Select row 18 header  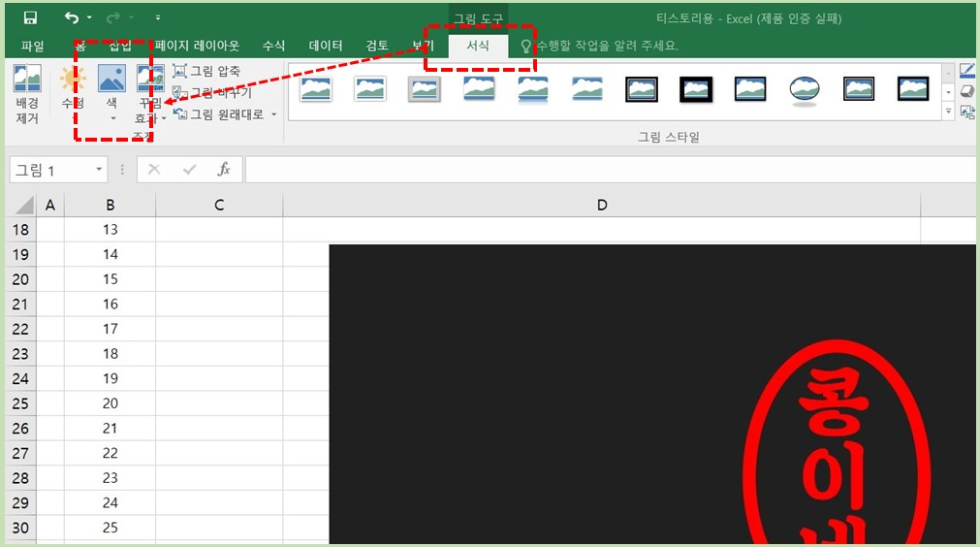20,230
